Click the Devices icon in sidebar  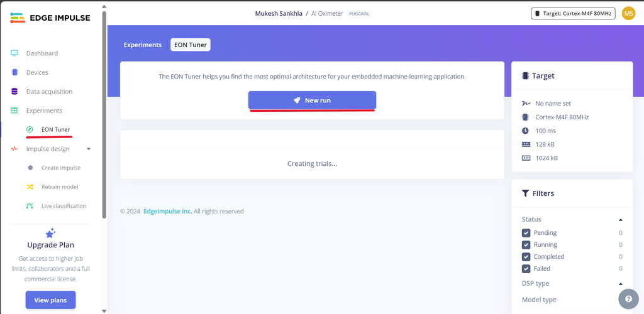pos(14,72)
